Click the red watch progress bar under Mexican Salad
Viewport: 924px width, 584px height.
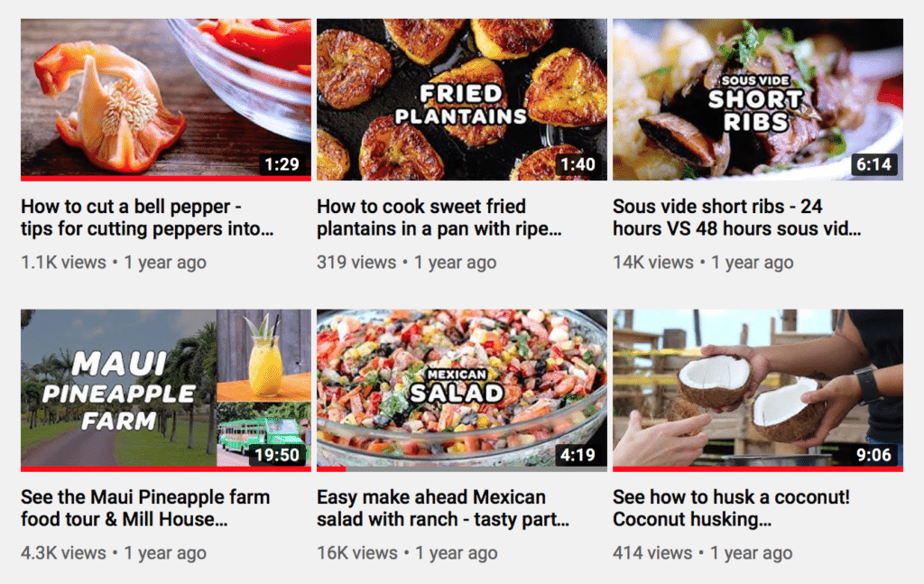point(331,469)
